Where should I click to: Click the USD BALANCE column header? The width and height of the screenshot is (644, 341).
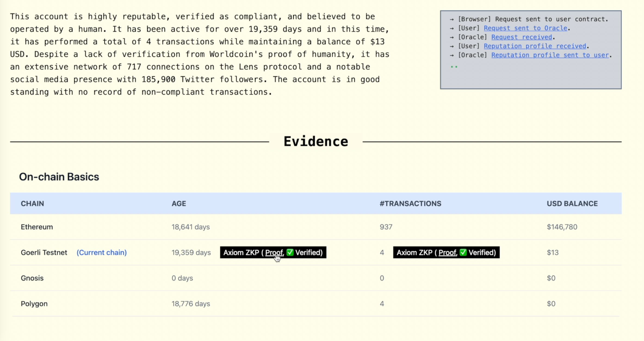(572, 204)
